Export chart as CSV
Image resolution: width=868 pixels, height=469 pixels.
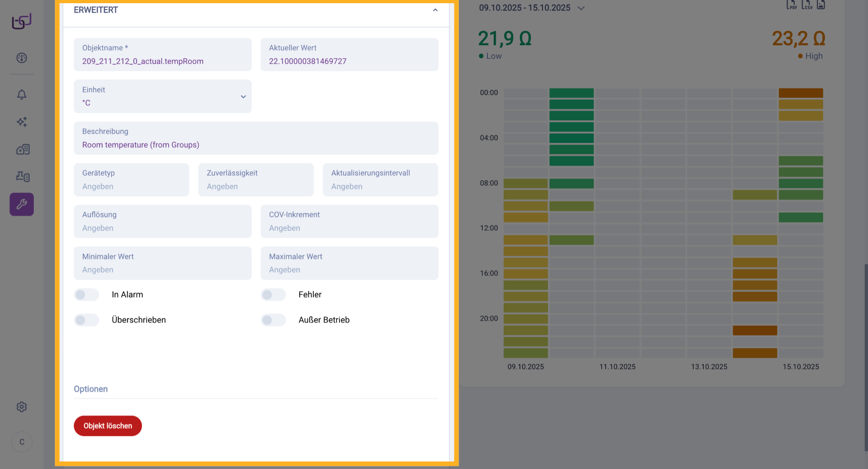[807, 5]
